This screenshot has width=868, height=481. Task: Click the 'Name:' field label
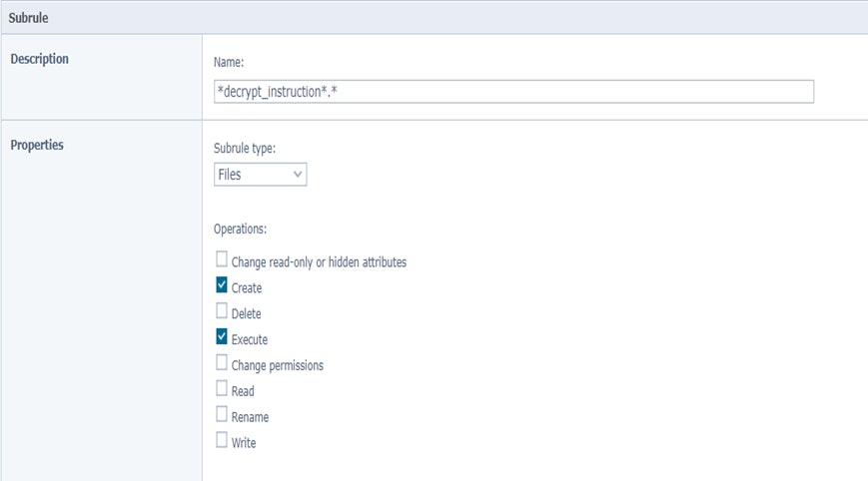click(x=229, y=62)
